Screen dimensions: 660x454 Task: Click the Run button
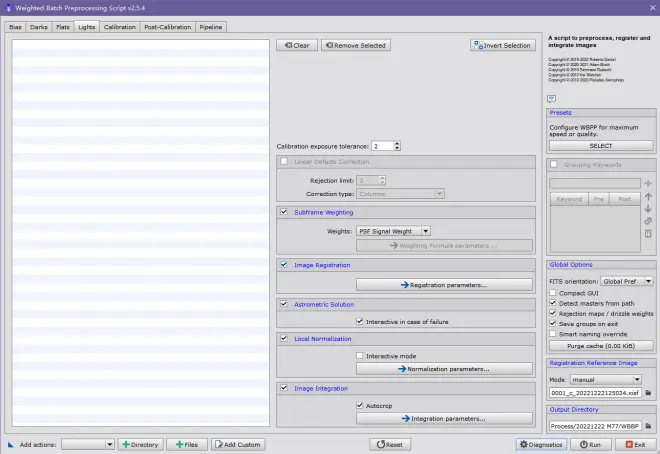pos(590,444)
